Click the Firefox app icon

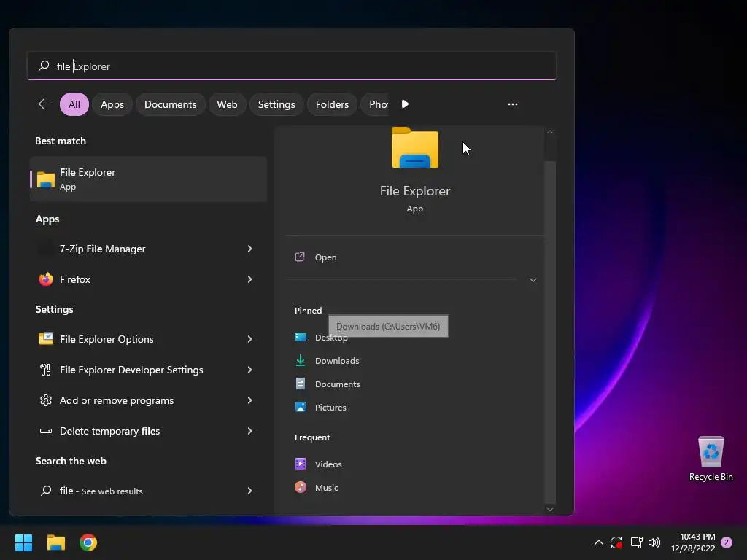(x=46, y=279)
